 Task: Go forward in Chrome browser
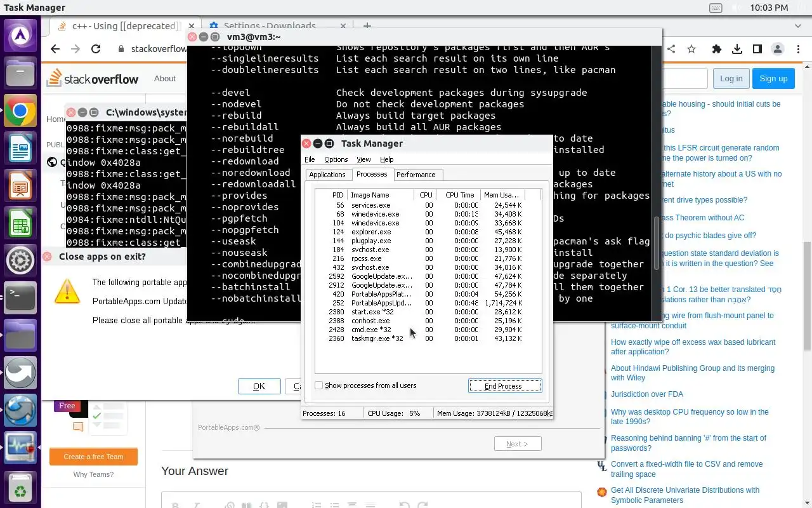point(75,49)
